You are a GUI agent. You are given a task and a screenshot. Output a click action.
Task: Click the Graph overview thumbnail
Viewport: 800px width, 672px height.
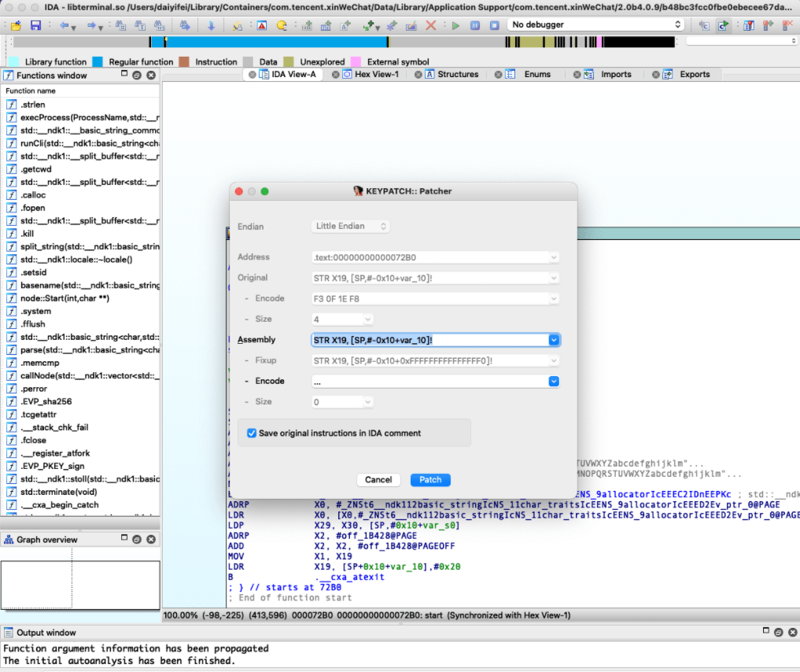pyautogui.click(x=80, y=585)
